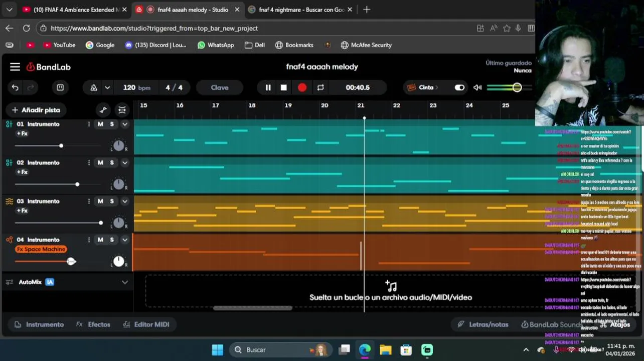Expand the AutoMix IA section
Viewport: 644px width, 361px height.
click(x=125, y=282)
